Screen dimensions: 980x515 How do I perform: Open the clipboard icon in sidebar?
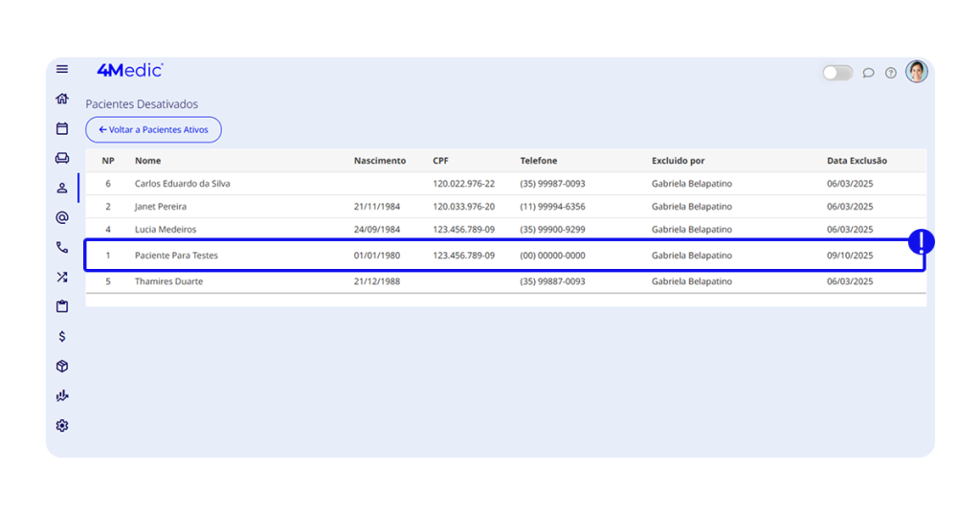pos(62,307)
